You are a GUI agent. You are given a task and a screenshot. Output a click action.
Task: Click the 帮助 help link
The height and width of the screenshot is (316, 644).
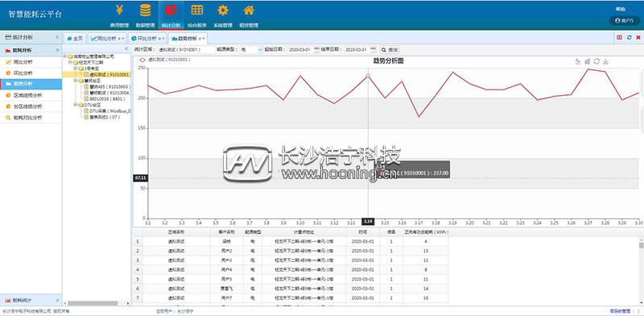click(x=620, y=9)
